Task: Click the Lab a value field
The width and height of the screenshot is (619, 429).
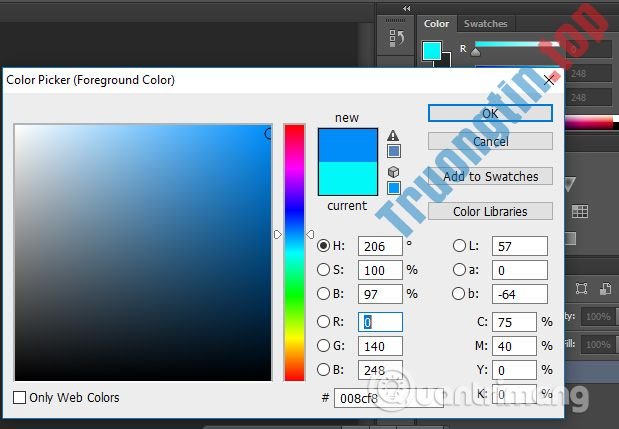Action: click(x=520, y=270)
